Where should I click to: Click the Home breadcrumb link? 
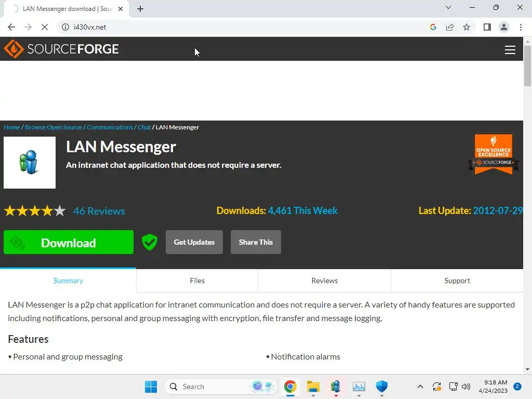pyautogui.click(x=12, y=127)
